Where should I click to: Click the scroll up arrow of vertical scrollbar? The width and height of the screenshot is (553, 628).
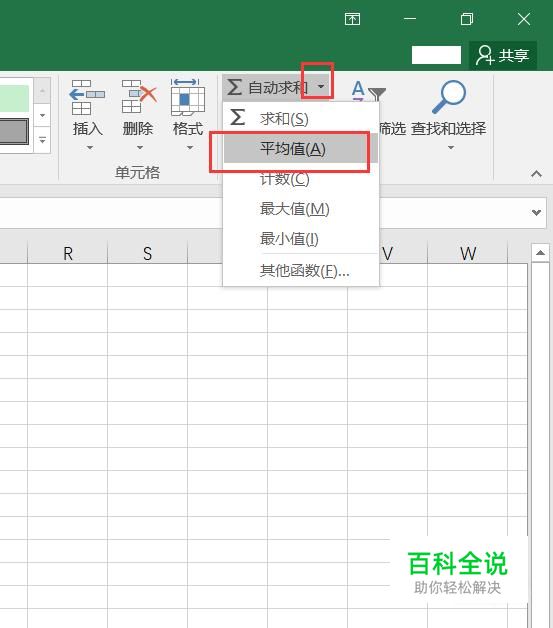540,253
